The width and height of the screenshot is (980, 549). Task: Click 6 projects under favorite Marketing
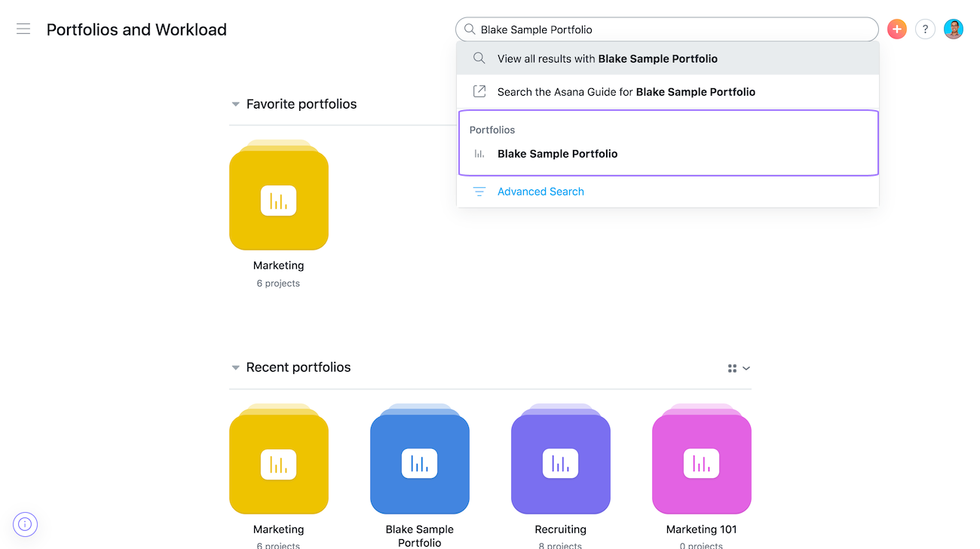[x=278, y=284]
